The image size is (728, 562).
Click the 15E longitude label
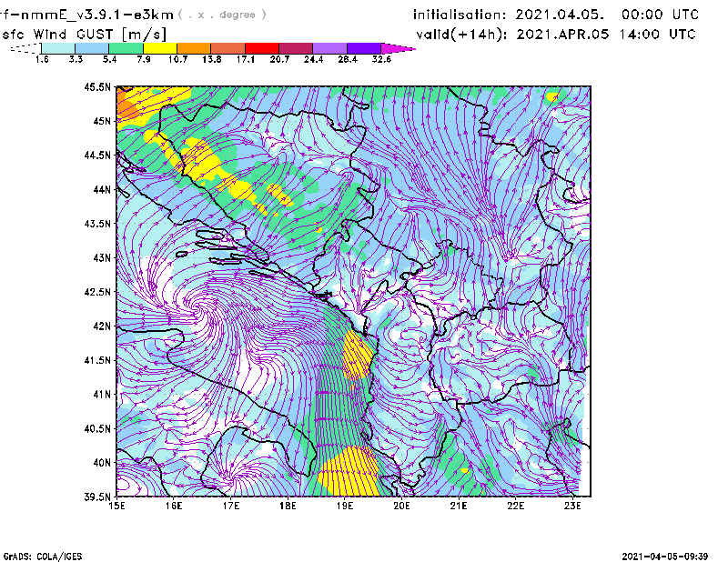click(116, 506)
